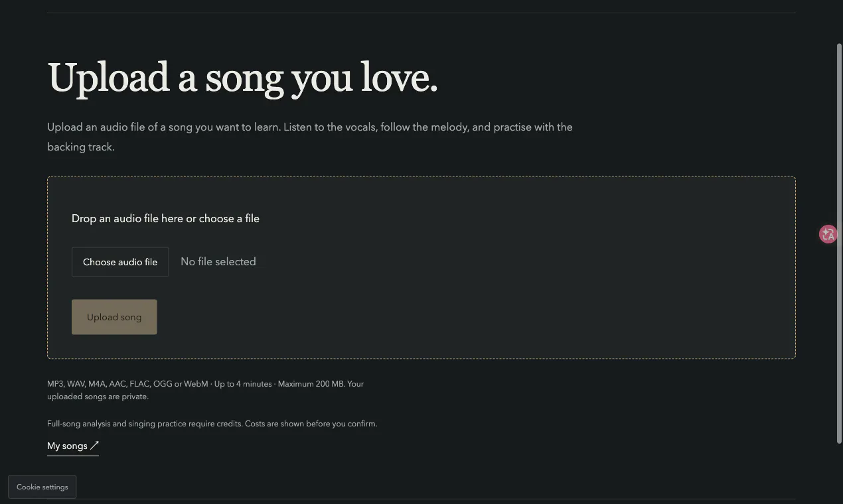Click 'Maximum 200 MB' in the formats text
Image resolution: width=843 pixels, height=504 pixels.
(311, 384)
